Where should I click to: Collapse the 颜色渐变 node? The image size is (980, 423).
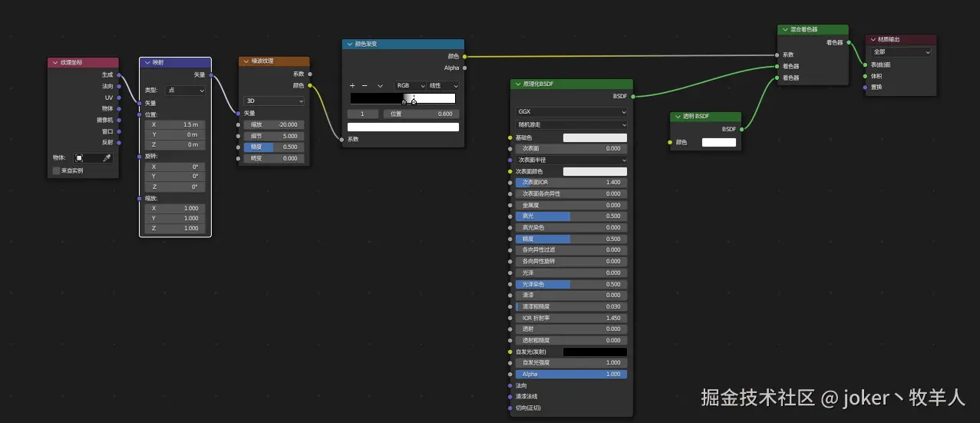349,45
